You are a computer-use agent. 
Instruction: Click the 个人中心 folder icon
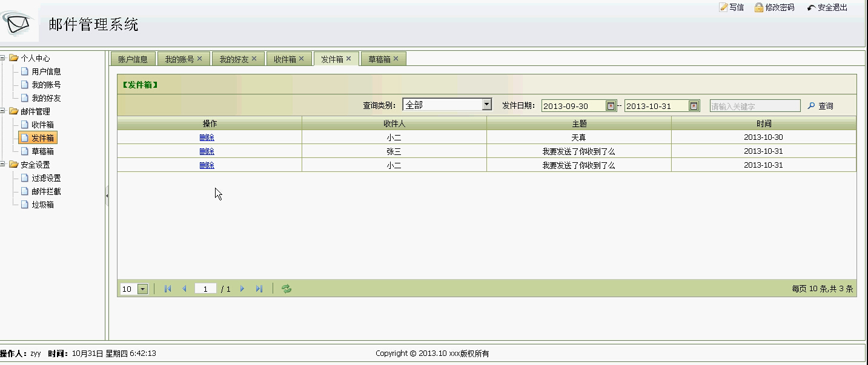[x=14, y=58]
